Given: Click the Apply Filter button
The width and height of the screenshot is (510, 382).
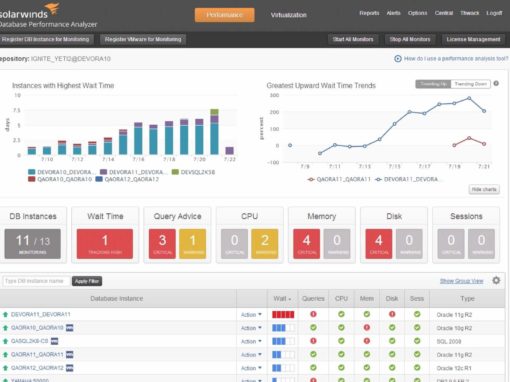Looking at the screenshot, I should click(87, 281).
